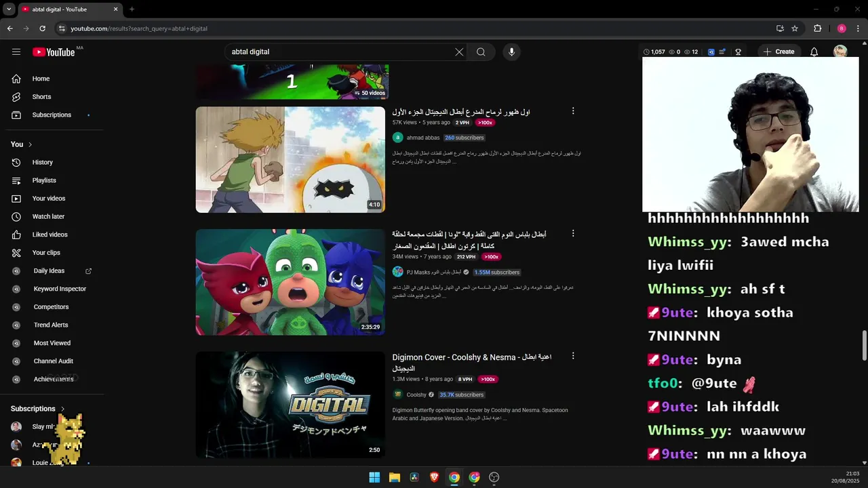Open Subscriptions in the sidebar
This screenshot has height=488, width=868.
(x=52, y=115)
